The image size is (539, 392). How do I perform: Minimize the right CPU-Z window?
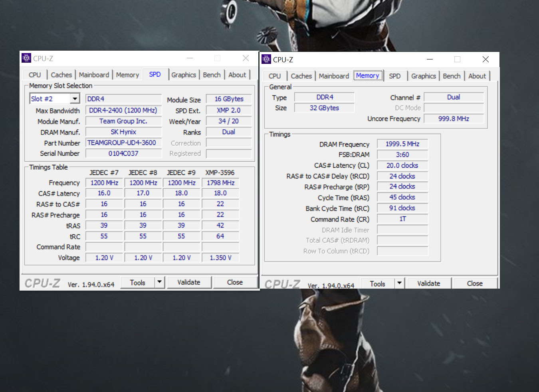click(x=430, y=59)
